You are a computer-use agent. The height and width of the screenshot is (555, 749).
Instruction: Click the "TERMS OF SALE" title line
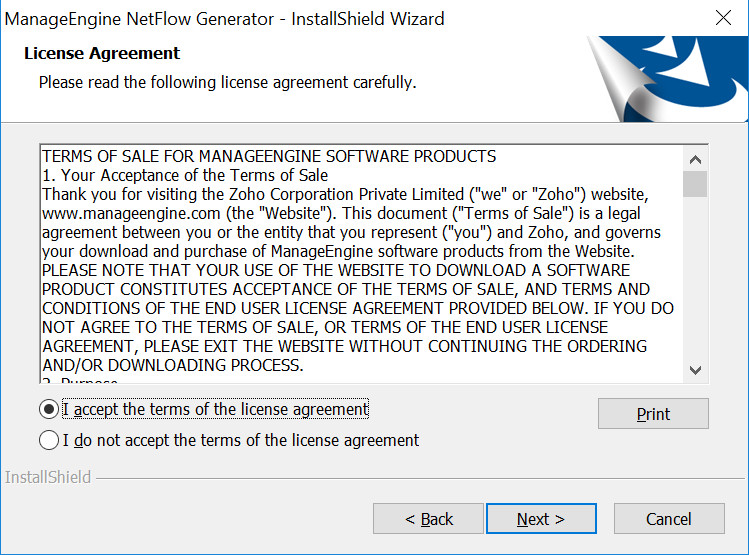[268, 156]
